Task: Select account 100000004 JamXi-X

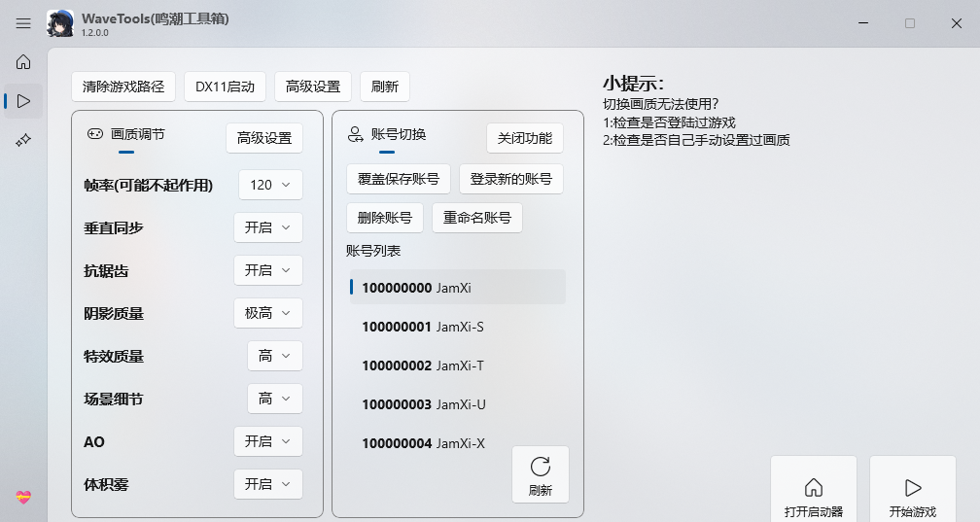Action: pos(458,443)
